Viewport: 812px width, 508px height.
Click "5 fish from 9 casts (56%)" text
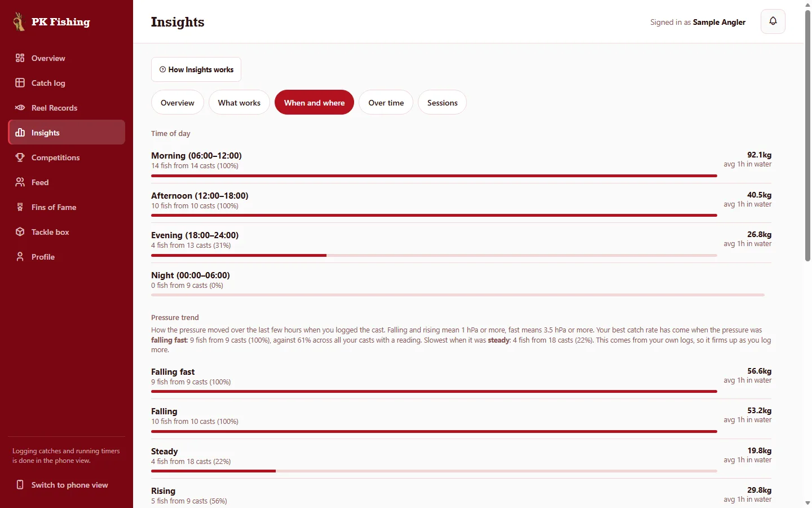pyautogui.click(x=189, y=501)
